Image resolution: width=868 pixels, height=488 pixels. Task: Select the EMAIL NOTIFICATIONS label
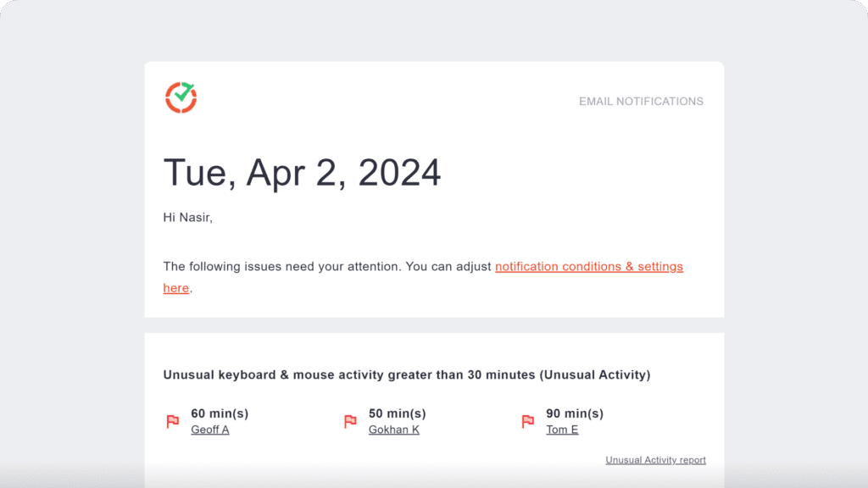click(641, 101)
